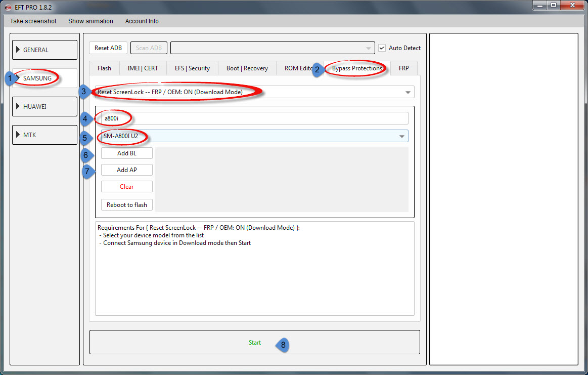The width and height of the screenshot is (588, 375).
Task: Click the red Clear button
Action: pos(127,187)
